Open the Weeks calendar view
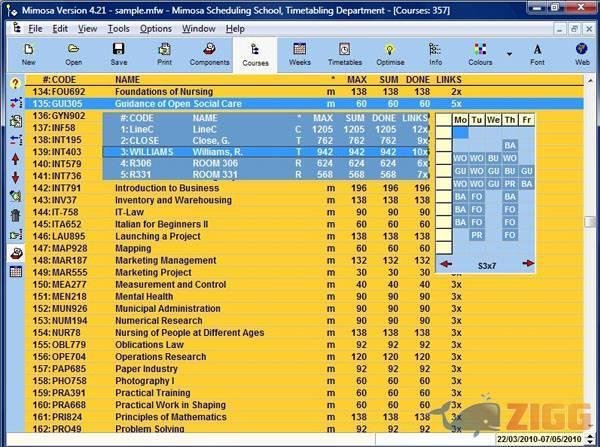 click(300, 54)
